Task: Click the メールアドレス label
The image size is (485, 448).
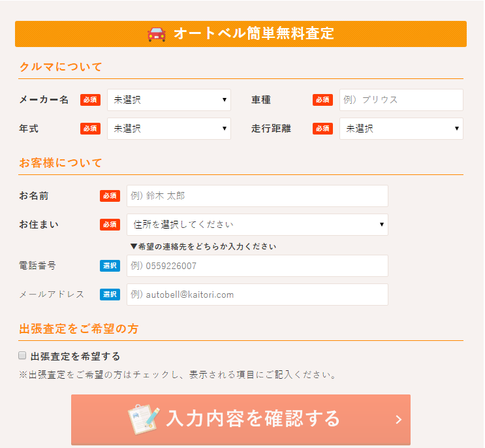Action: pos(52,295)
